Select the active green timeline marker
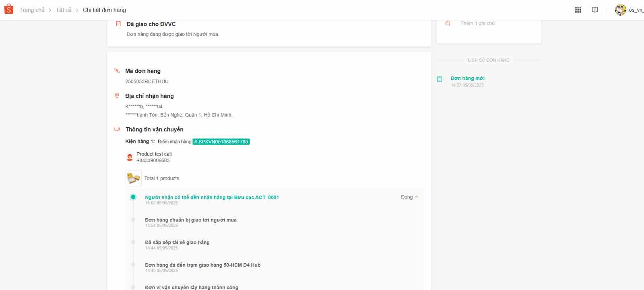This screenshot has height=290, width=644. (x=133, y=197)
